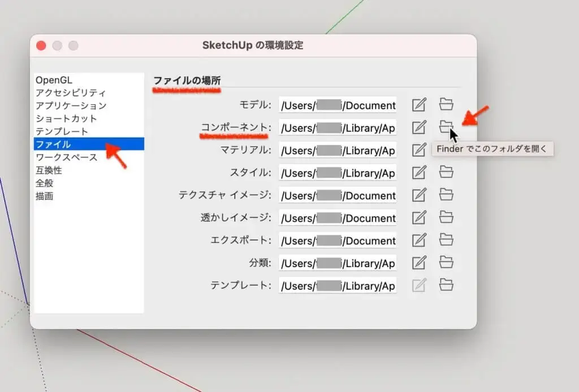Image resolution: width=579 pixels, height=392 pixels.
Task: Select 全般 in the preferences list
Action: pos(89,183)
